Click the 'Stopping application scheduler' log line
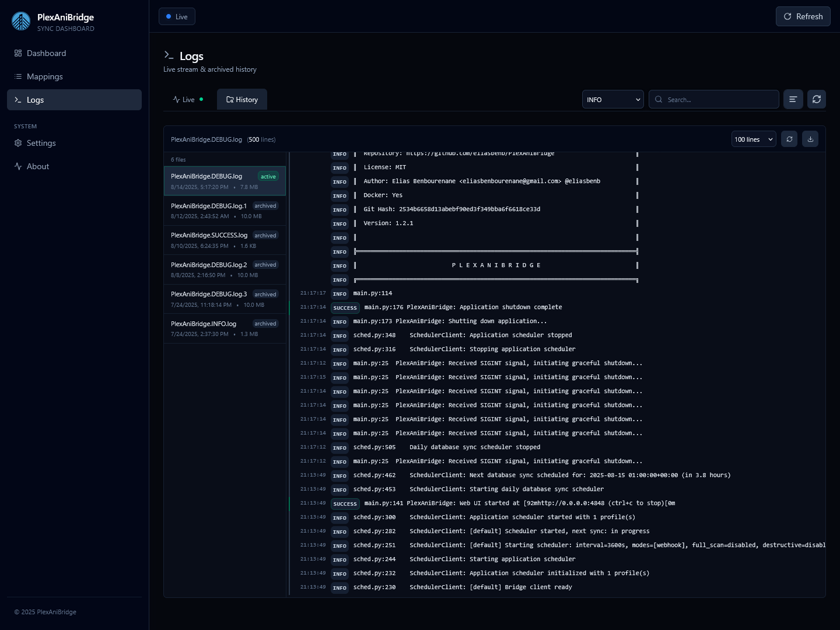The height and width of the screenshot is (630, 840). coord(557,349)
